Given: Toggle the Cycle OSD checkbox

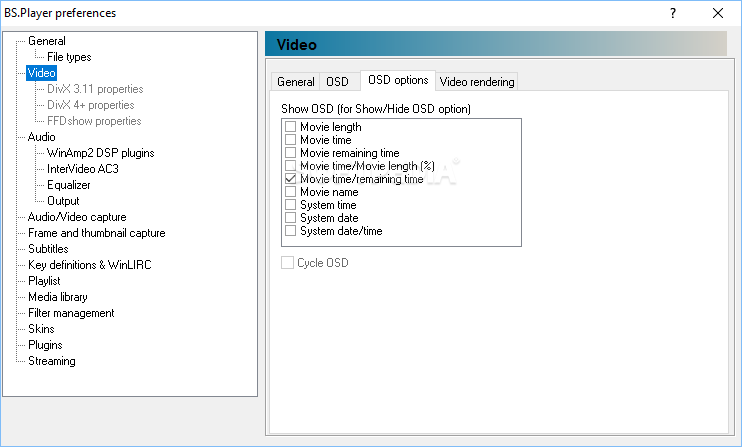Looking at the screenshot, I should tap(287, 263).
